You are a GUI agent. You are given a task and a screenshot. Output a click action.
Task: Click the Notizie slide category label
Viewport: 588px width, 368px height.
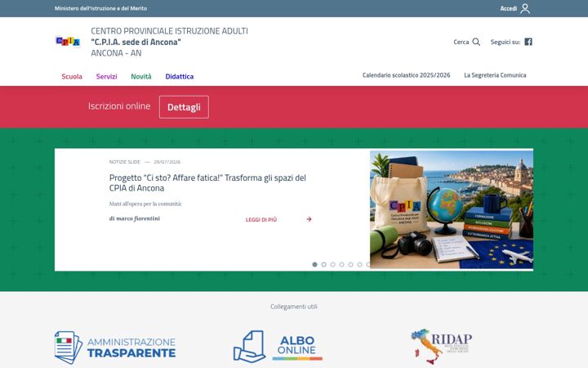pyautogui.click(x=124, y=162)
